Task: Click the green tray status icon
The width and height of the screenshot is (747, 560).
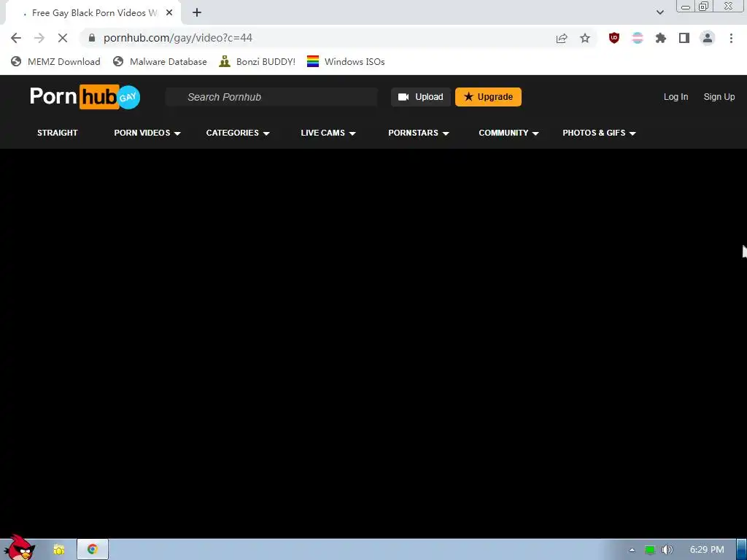Action: point(650,550)
